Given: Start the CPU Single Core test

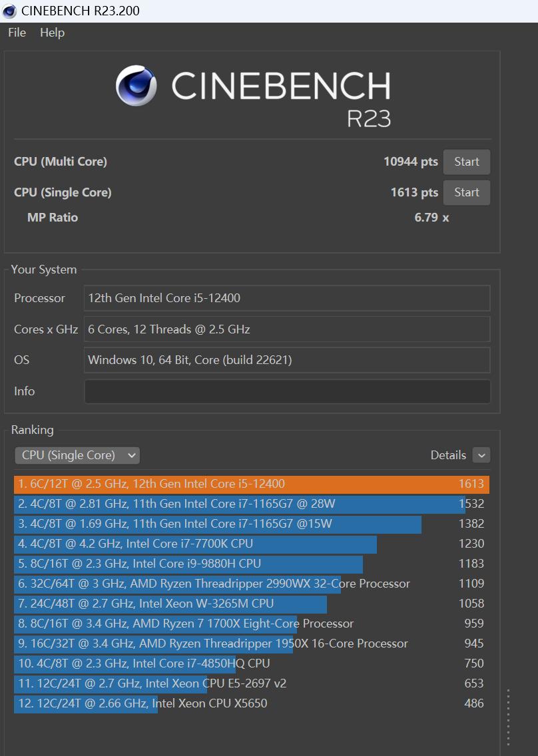Looking at the screenshot, I should [466, 192].
